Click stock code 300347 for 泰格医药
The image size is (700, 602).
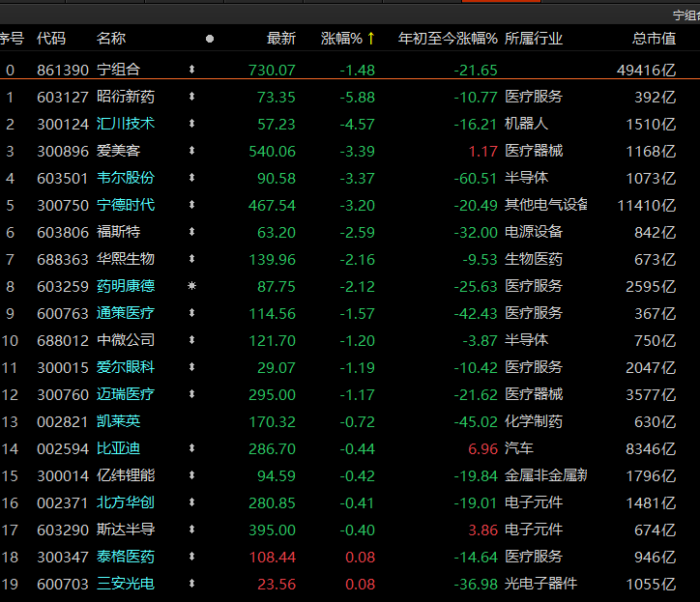pyautogui.click(x=60, y=557)
